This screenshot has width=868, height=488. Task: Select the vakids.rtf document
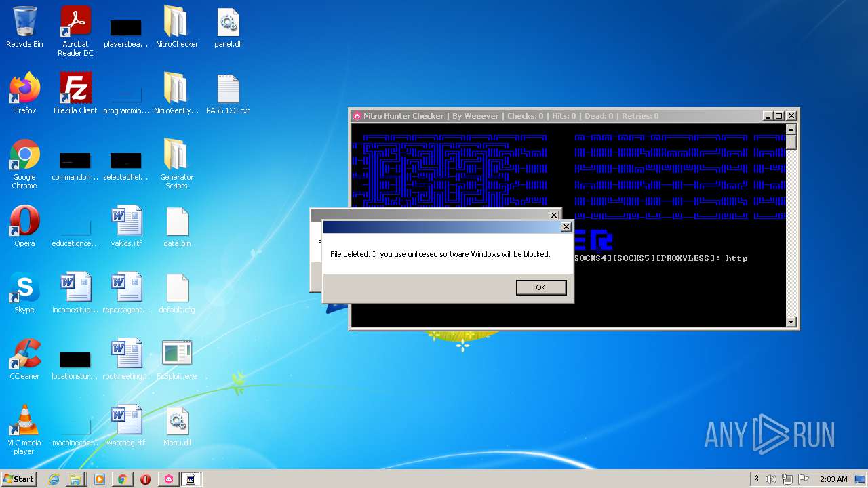pyautogui.click(x=125, y=226)
